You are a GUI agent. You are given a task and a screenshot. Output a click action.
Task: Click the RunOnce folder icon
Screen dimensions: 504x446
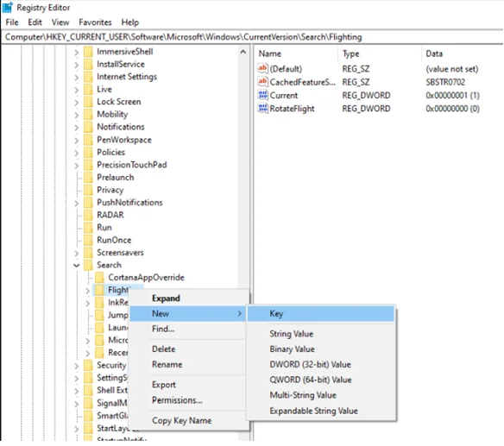[x=88, y=240]
